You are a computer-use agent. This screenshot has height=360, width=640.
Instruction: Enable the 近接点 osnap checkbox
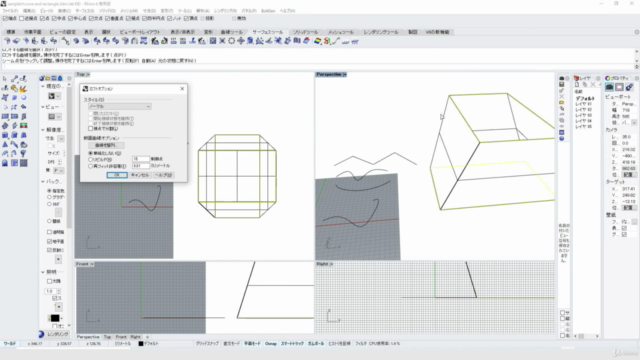click(x=21, y=18)
